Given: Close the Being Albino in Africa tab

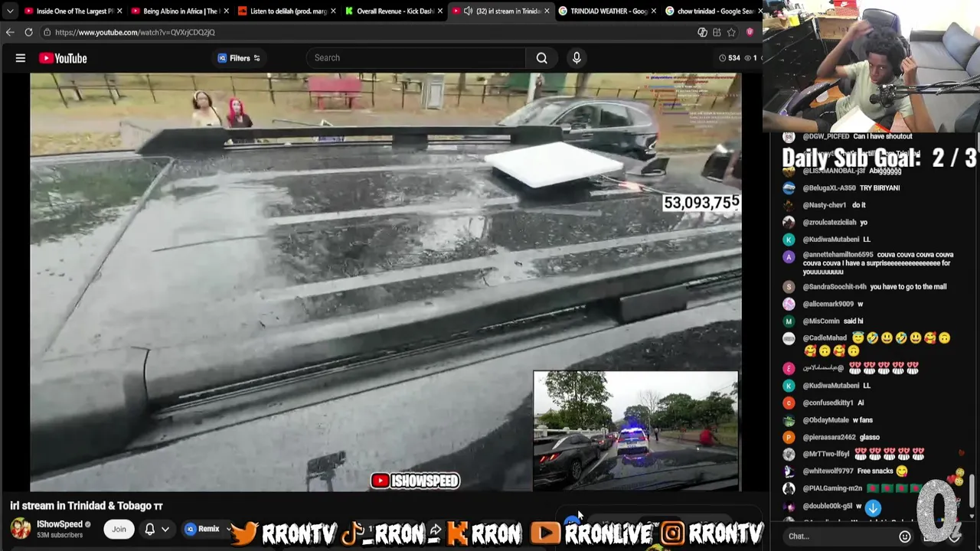Looking at the screenshot, I should 226,11.
